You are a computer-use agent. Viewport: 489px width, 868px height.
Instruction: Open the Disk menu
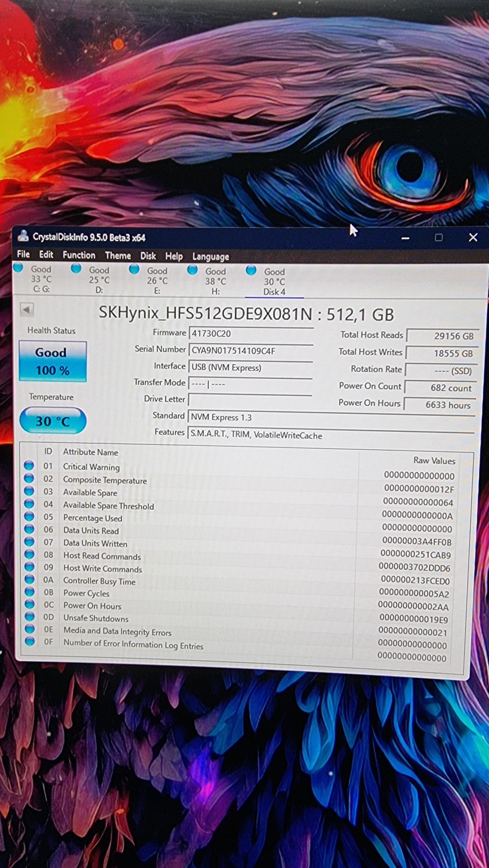tap(148, 256)
